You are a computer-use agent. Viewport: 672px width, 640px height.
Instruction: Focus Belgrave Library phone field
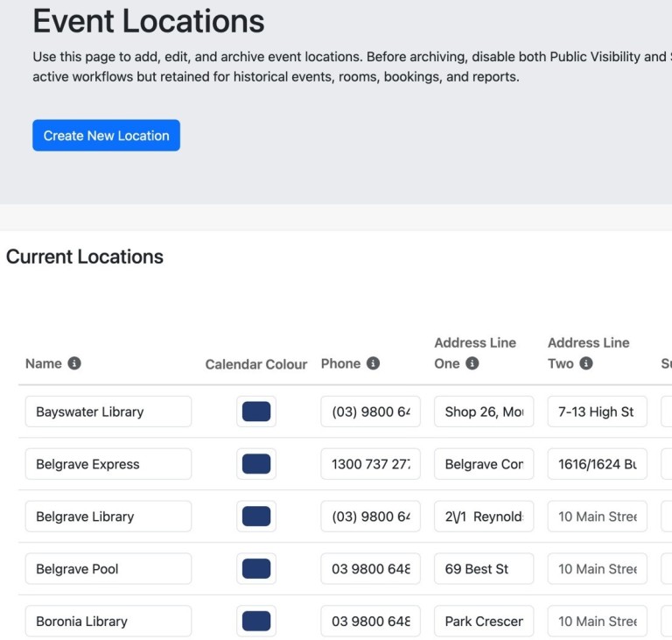[371, 516]
